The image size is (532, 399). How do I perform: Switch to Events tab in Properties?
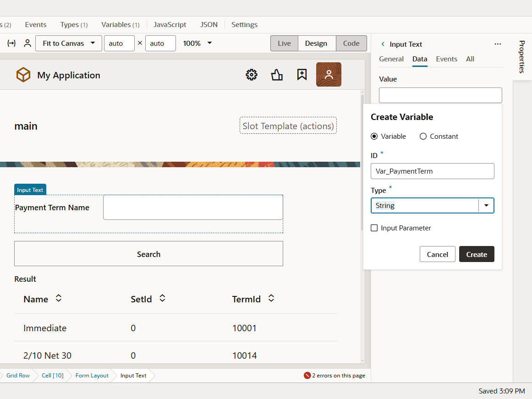(x=446, y=59)
